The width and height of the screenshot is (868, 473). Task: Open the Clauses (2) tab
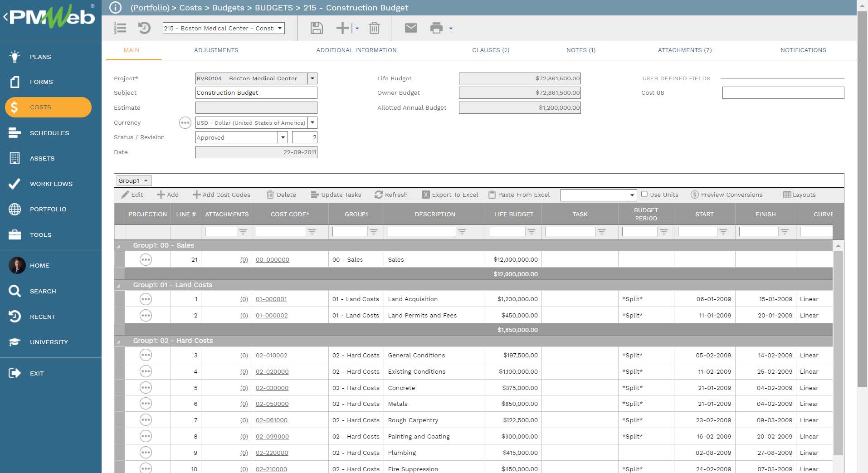490,50
